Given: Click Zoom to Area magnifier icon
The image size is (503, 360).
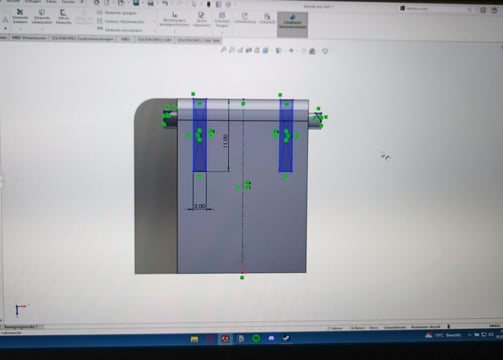Looking at the screenshot, I should coord(231,50).
